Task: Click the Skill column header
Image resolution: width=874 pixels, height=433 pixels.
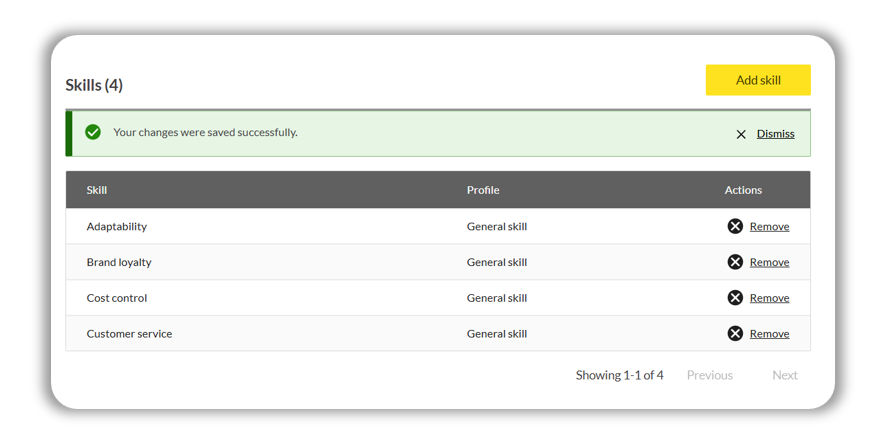Action: click(97, 190)
